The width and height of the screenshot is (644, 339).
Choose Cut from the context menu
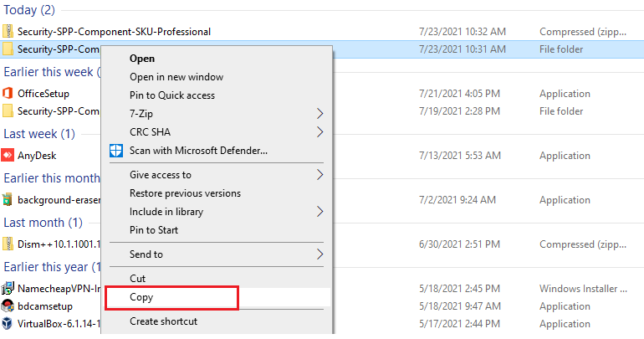click(x=138, y=279)
